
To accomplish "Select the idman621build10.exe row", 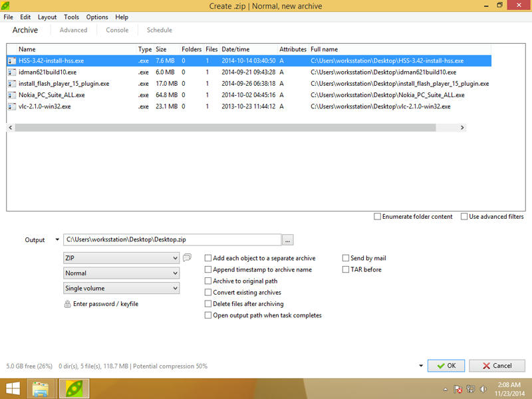I will click(249, 72).
